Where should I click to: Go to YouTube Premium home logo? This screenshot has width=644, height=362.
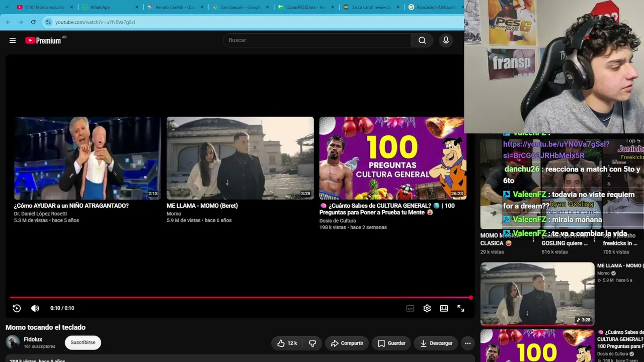43,41
